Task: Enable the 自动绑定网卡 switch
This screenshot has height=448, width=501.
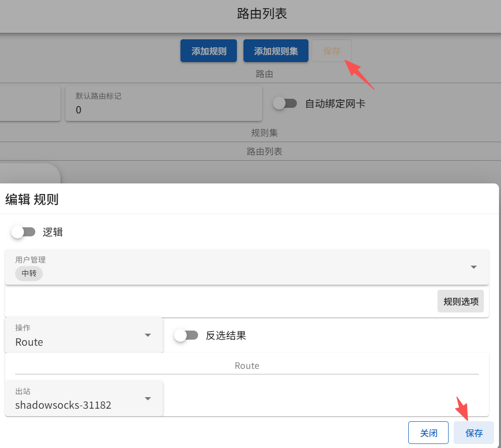Action: tap(285, 103)
